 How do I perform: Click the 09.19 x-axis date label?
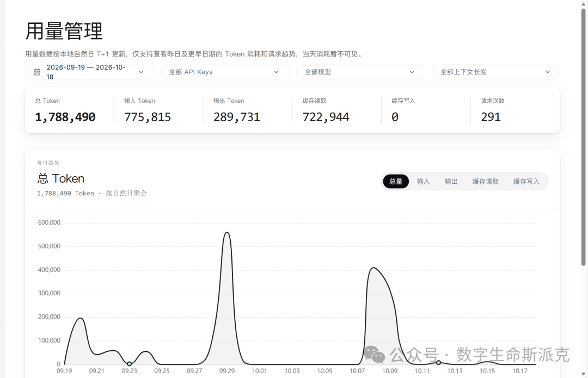[64, 371]
